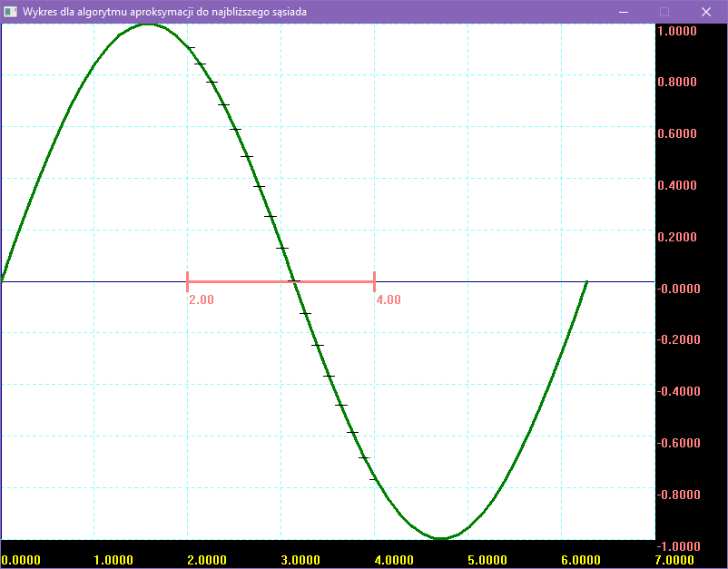
Task: Click the red '2.00' interval label
Action: [202, 299]
